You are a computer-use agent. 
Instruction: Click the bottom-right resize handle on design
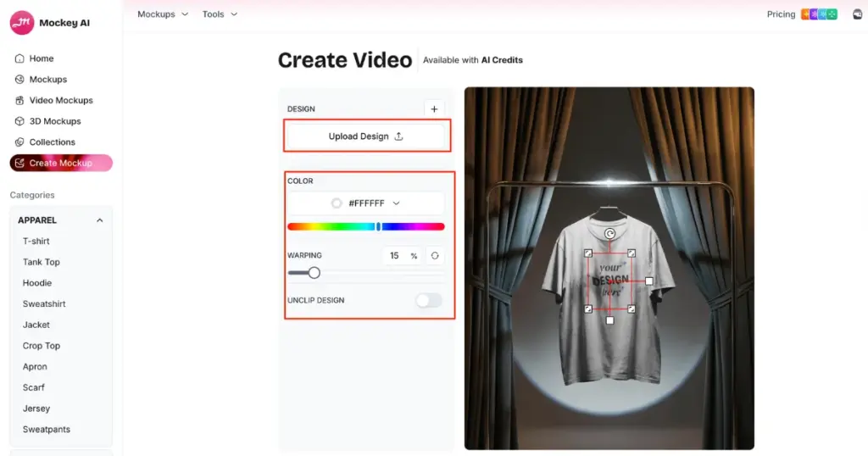pos(631,309)
